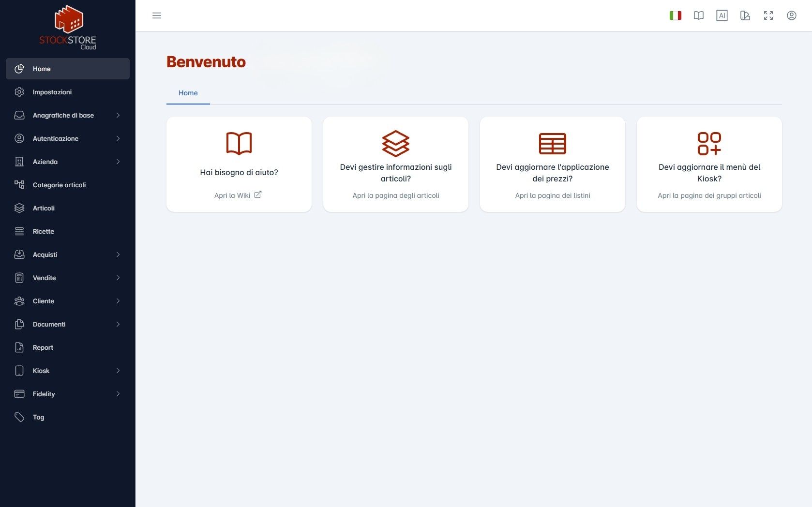Image resolution: width=812 pixels, height=507 pixels.
Task: Open the AI assistant icon
Action: click(722, 15)
